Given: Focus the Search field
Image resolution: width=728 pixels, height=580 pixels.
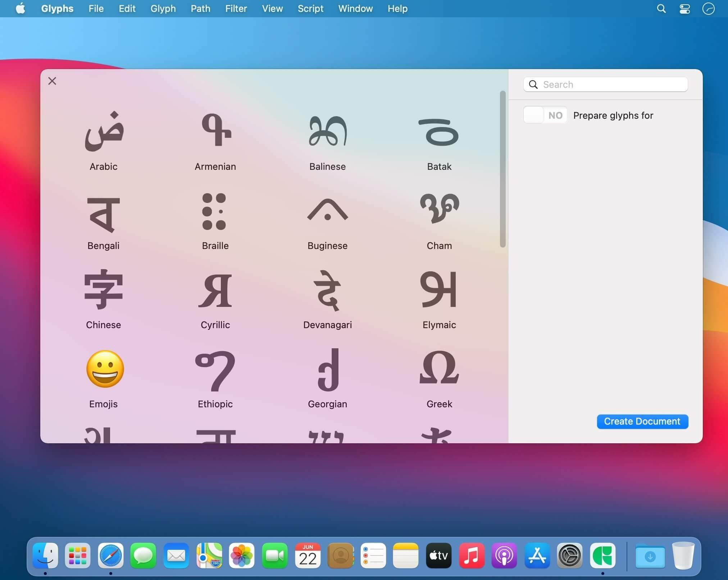Looking at the screenshot, I should (x=606, y=85).
